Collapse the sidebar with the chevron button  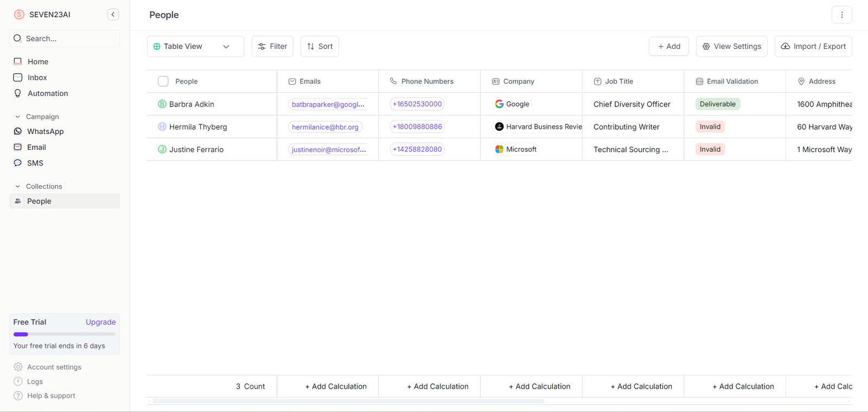(x=113, y=15)
